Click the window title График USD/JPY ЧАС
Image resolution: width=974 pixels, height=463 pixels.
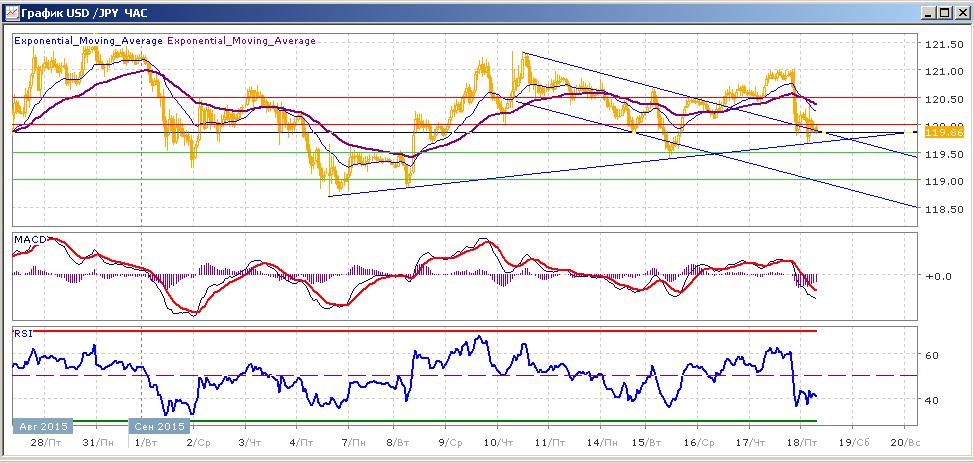(84, 12)
